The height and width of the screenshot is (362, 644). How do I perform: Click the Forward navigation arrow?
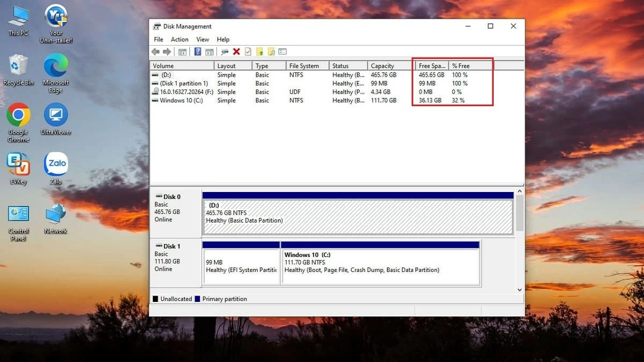tap(167, 51)
